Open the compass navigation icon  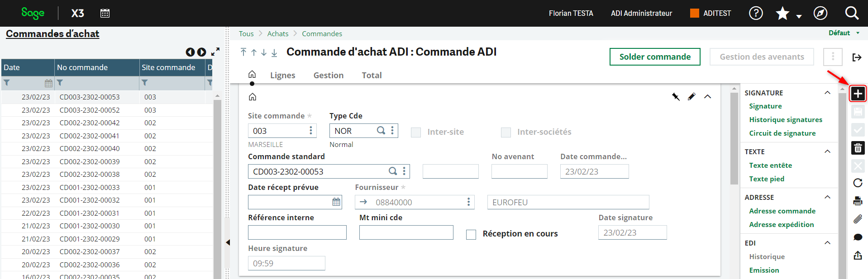[820, 13]
